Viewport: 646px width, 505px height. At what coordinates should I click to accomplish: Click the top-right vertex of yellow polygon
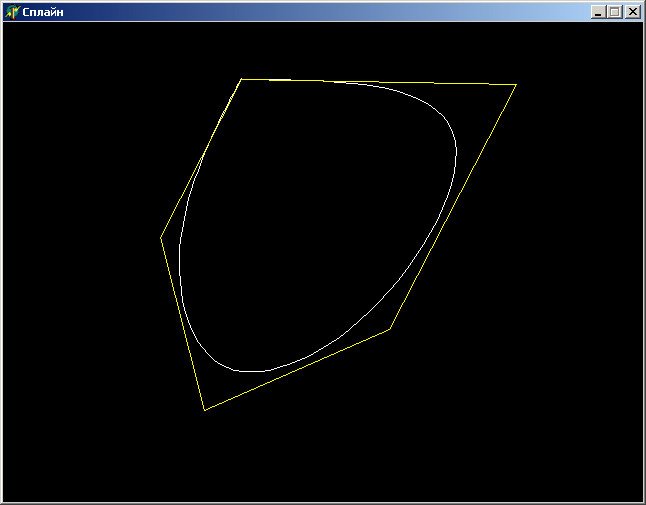coord(516,85)
